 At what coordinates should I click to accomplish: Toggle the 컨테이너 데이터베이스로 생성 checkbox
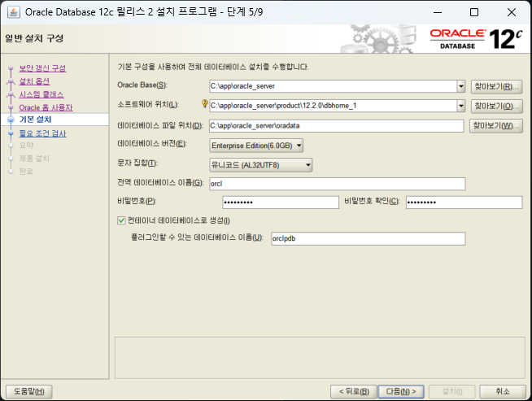(121, 220)
